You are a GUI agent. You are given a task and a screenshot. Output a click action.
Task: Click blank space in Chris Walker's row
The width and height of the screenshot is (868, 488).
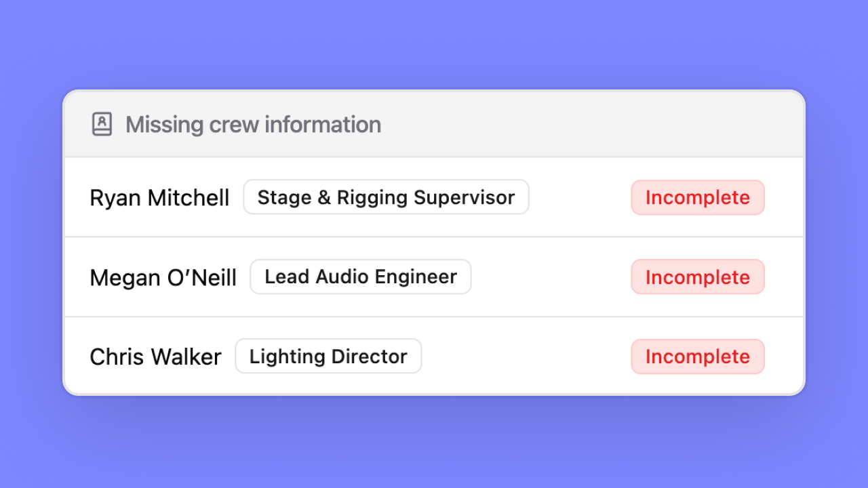[x=526, y=357]
